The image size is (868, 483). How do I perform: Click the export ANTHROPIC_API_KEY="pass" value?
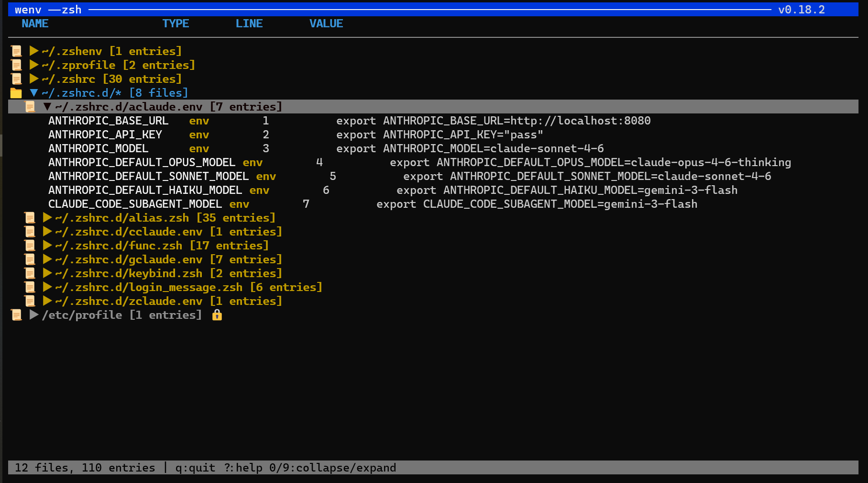440,135
